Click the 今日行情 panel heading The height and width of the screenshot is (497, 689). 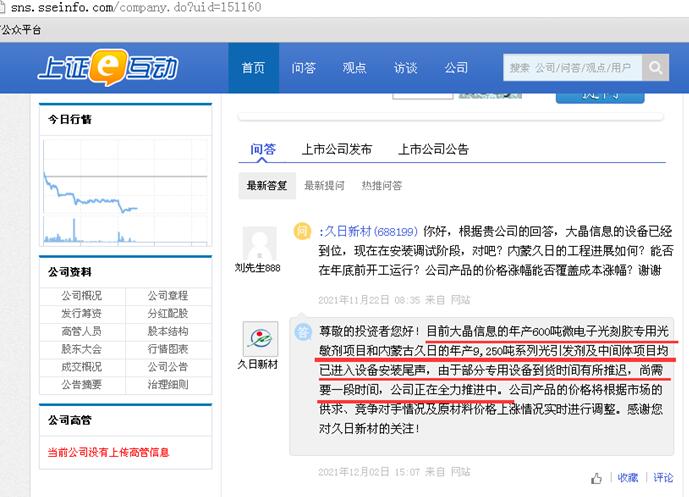(x=70, y=120)
